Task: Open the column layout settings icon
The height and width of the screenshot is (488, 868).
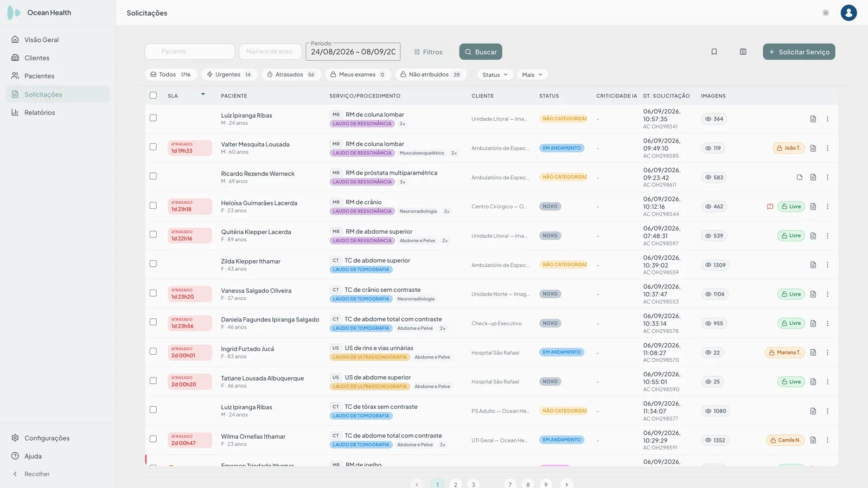Action: pos(743,52)
